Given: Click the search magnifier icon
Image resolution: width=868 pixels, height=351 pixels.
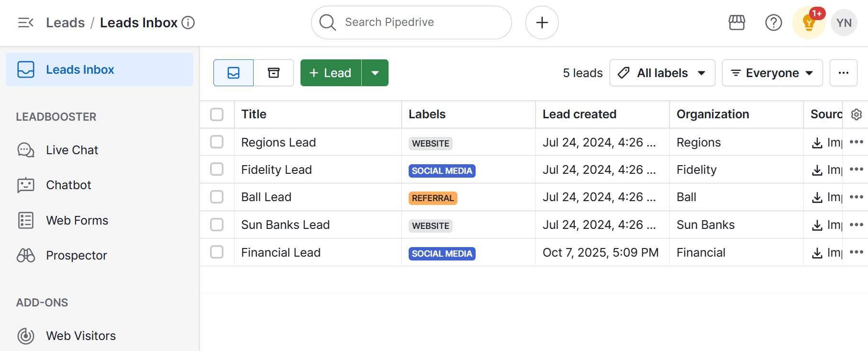Looking at the screenshot, I should pos(328,22).
